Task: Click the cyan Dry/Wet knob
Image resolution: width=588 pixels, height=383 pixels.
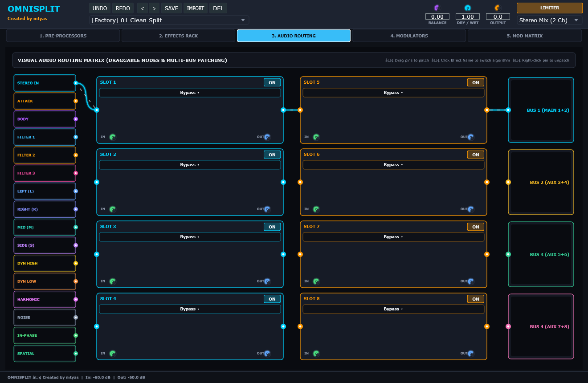Action: (x=467, y=8)
